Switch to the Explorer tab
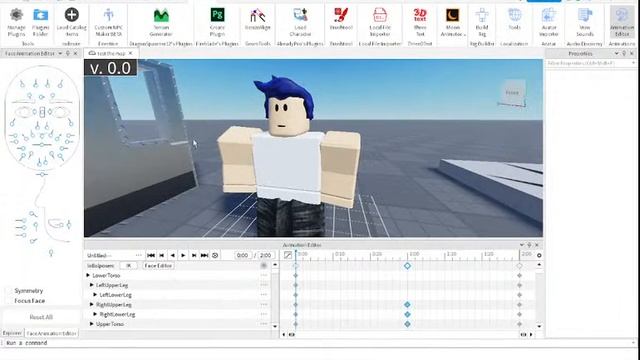This screenshot has width=640, height=360. click(x=12, y=333)
